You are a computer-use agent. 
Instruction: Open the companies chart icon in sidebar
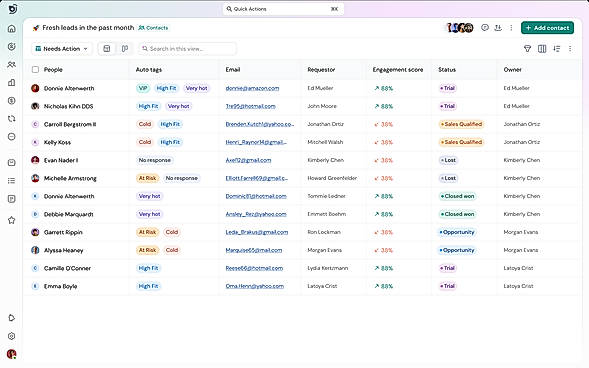point(12,83)
